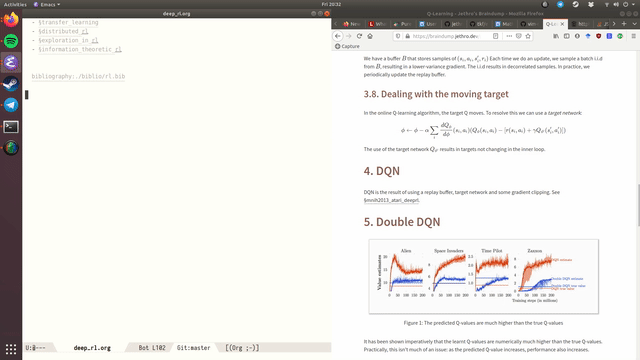Open page actions three-dot menu
The width and height of the screenshot is (640, 360).
pyautogui.click(x=509, y=36)
